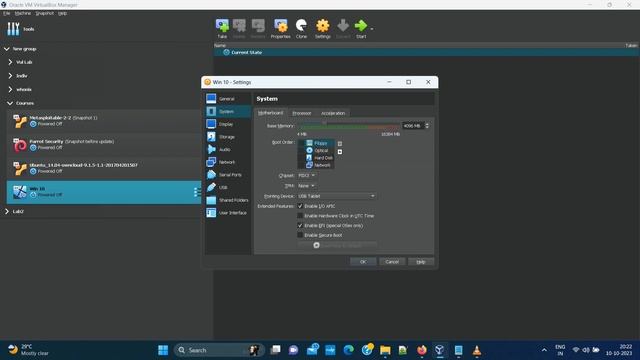Toggle the Enable I/O APIC checkbox

point(300,206)
